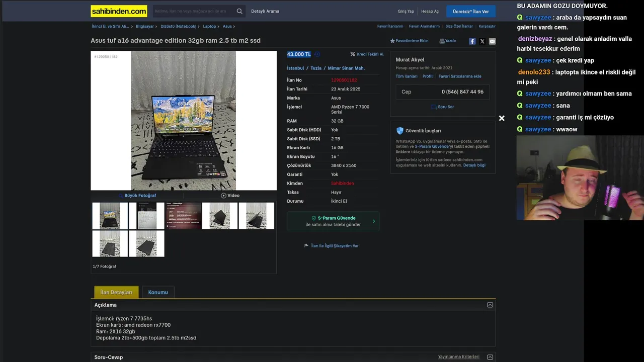The height and width of the screenshot is (362, 644).
Task: Click the red listing number 1290501182
Action: pos(344,80)
